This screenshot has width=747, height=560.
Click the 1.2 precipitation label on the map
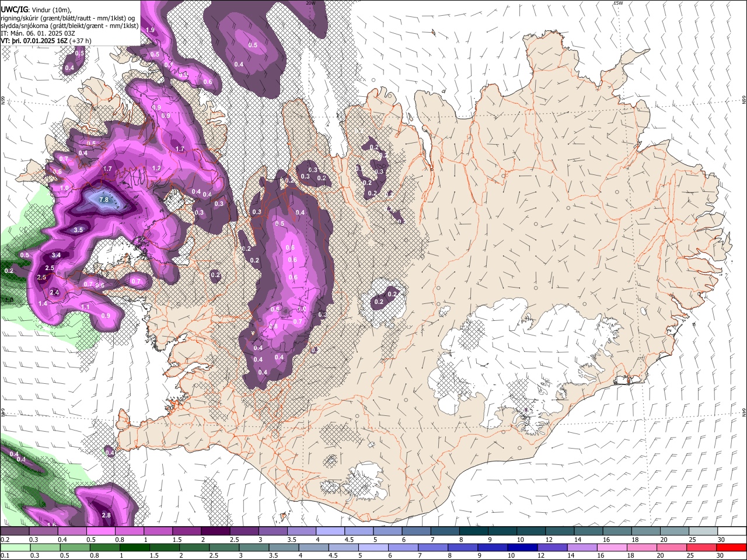pos(156,169)
